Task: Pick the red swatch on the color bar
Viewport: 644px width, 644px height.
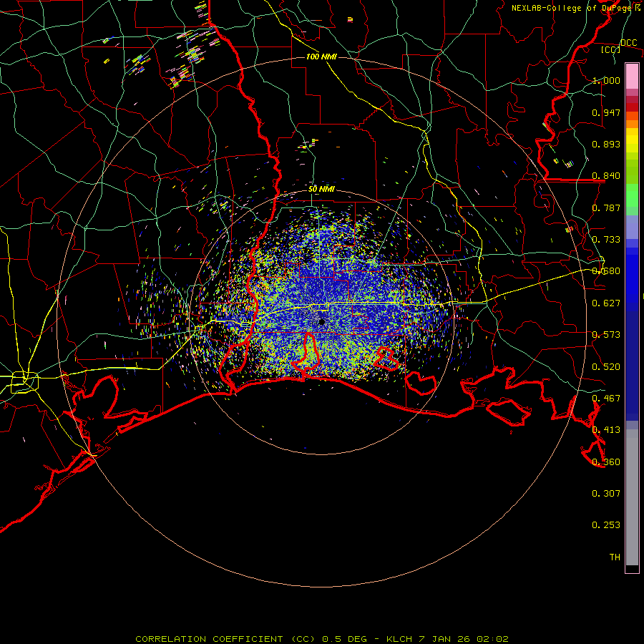Action: pyautogui.click(x=632, y=107)
